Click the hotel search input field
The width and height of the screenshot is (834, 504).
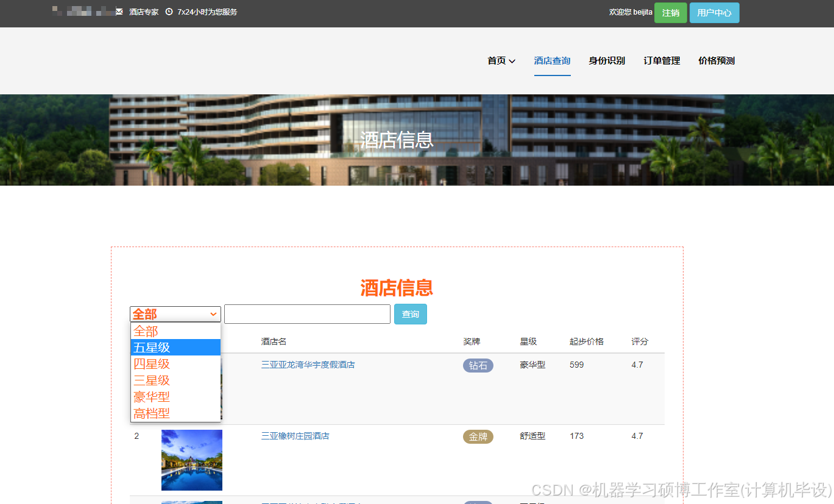(306, 313)
